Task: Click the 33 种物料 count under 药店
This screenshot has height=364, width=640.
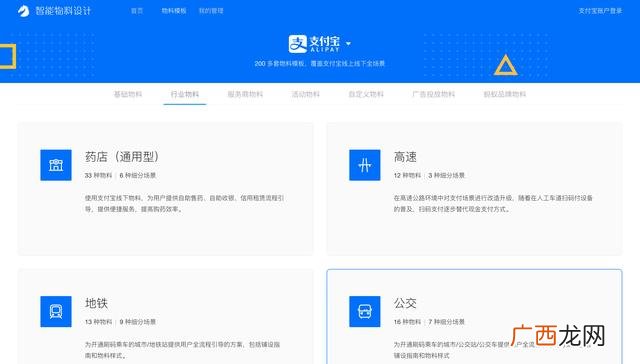Action: click(x=98, y=175)
